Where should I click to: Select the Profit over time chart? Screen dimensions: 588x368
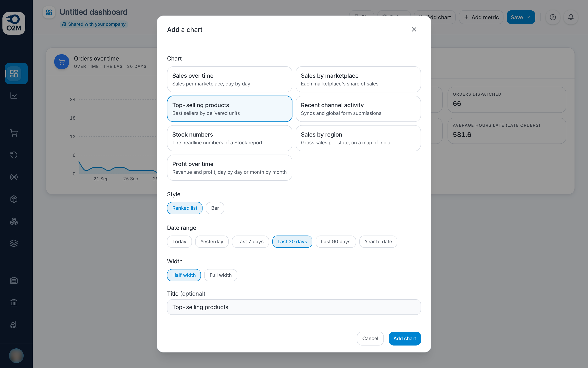click(x=230, y=168)
